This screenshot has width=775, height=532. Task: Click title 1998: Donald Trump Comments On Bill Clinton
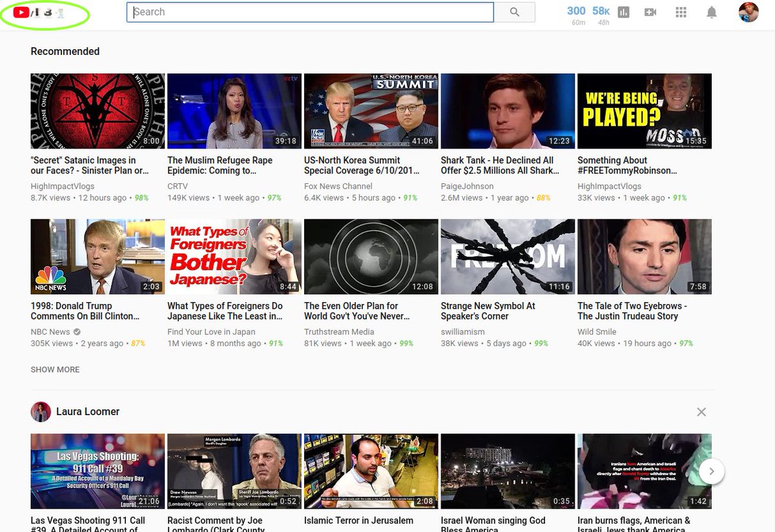click(85, 311)
